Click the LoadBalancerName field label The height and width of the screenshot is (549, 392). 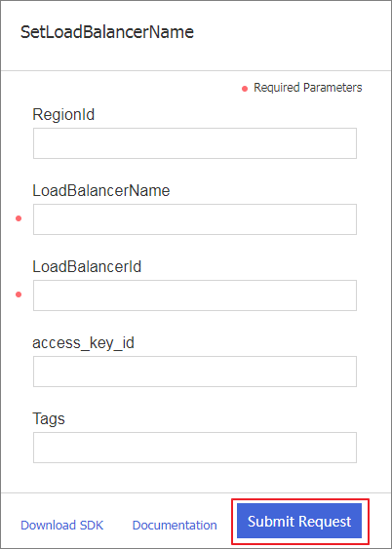(x=101, y=191)
